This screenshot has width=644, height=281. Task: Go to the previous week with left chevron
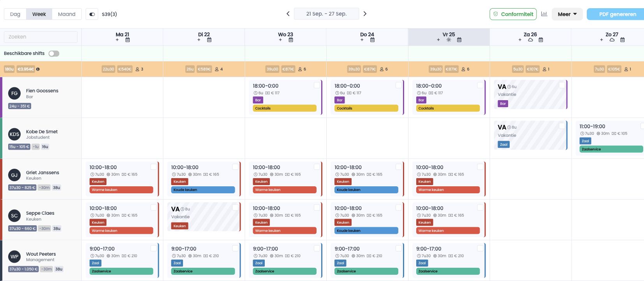288,14
